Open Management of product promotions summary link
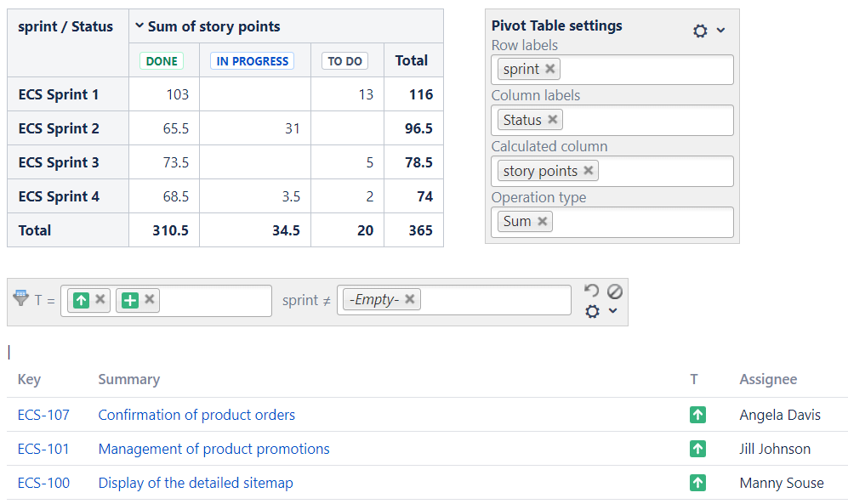This screenshot has height=504, width=848. (x=213, y=449)
